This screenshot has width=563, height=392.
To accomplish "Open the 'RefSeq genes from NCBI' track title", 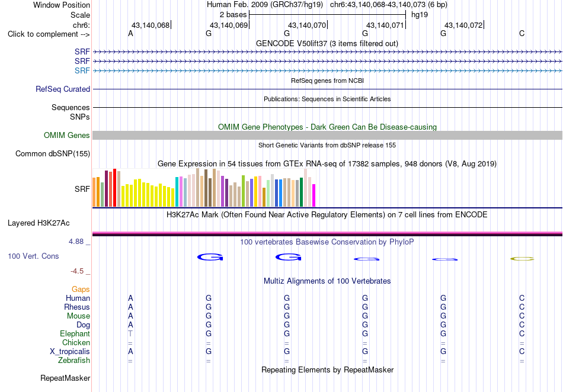I will (327, 81).
